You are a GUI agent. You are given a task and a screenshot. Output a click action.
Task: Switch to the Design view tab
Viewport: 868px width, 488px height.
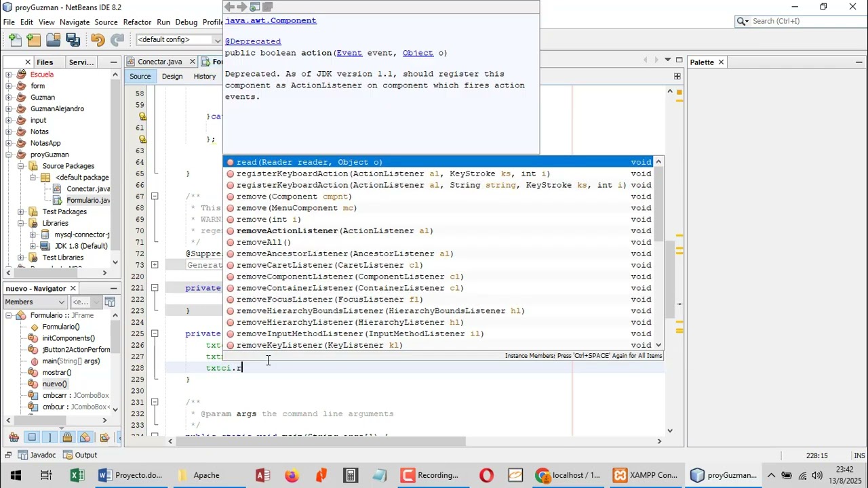click(172, 77)
